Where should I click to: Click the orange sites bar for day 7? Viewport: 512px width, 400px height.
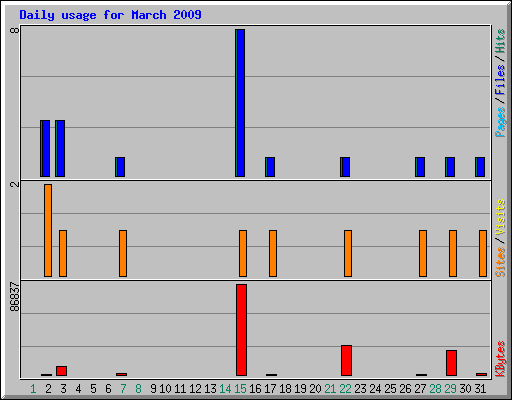123,253
